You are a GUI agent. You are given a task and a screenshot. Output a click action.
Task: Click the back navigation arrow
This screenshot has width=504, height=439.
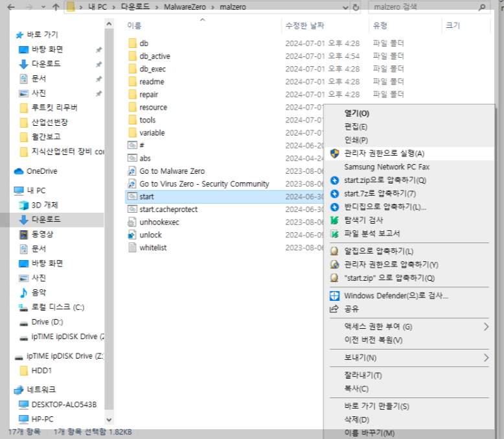(x=11, y=7)
